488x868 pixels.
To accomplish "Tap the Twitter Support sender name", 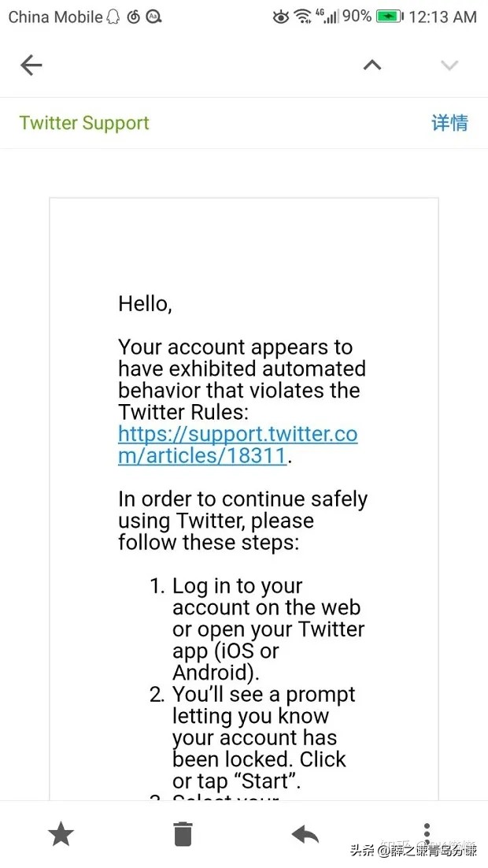I will tap(83, 123).
